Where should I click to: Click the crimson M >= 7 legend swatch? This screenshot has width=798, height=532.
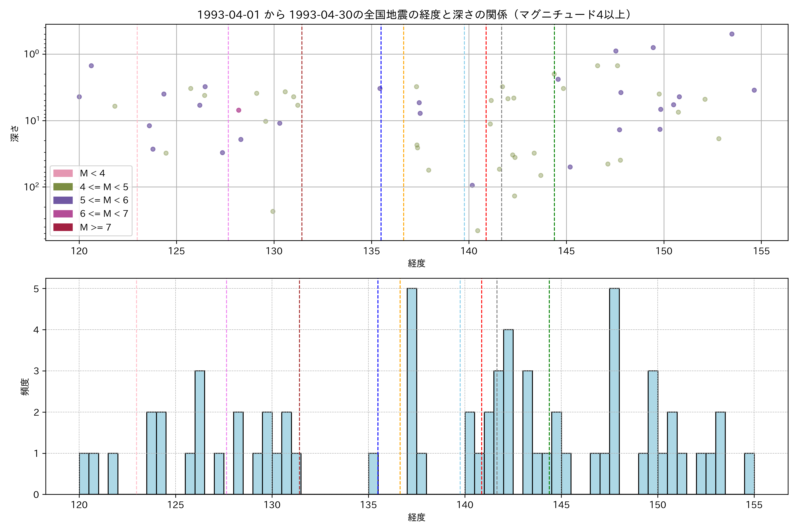pos(63,227)
